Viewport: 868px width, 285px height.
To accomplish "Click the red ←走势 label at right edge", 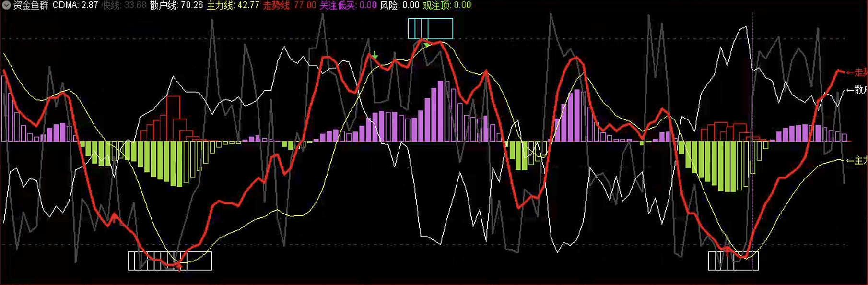I will [857, 72].
